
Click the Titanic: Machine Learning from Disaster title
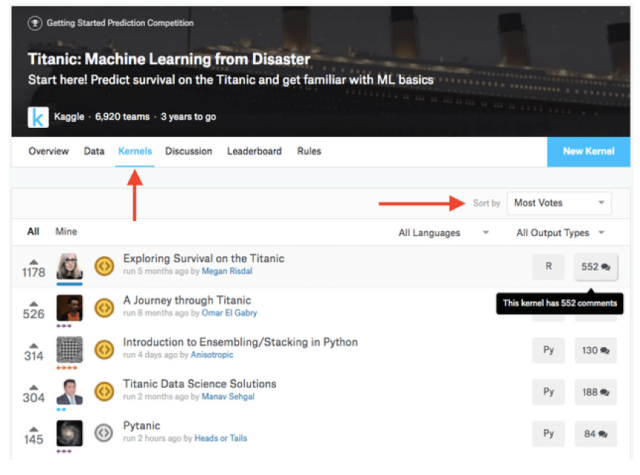169,60
